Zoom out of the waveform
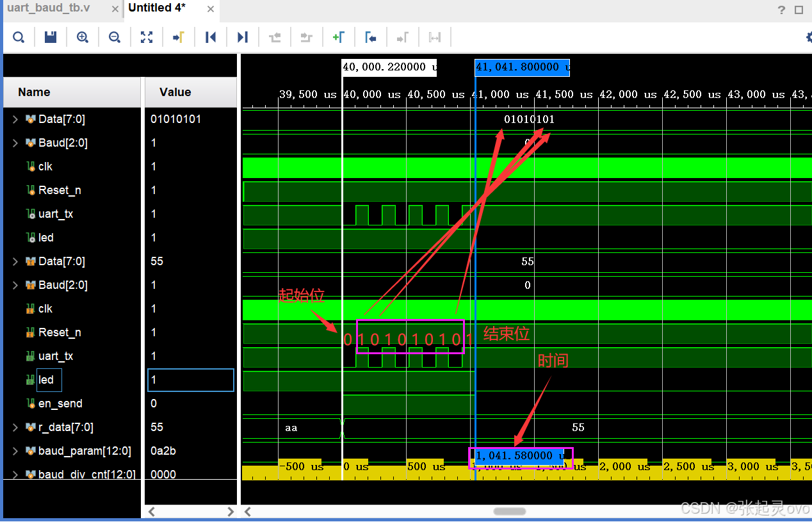 pyautogui.click(x=115, y=37)
